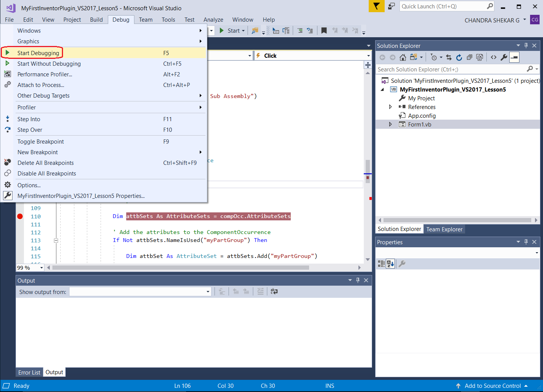Screen dimensions: 543x392
Task: Click the green Start button in toolbar
Action: 230,31
